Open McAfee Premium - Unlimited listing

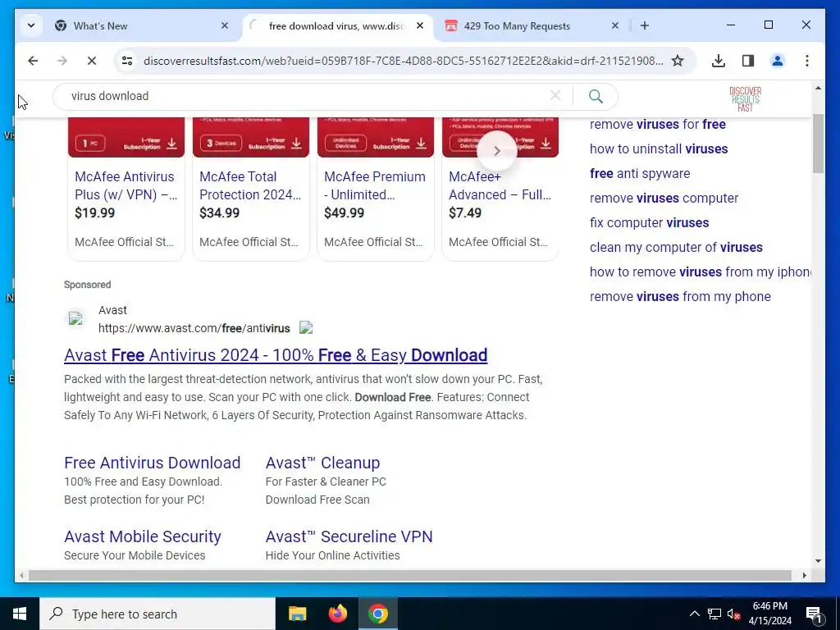(375, 185)
